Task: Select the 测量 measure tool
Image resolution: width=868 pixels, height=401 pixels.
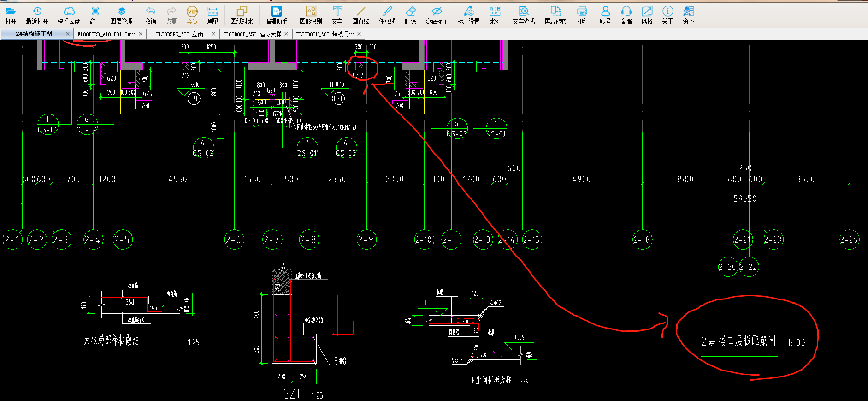Action: click(x=213, y=15)
